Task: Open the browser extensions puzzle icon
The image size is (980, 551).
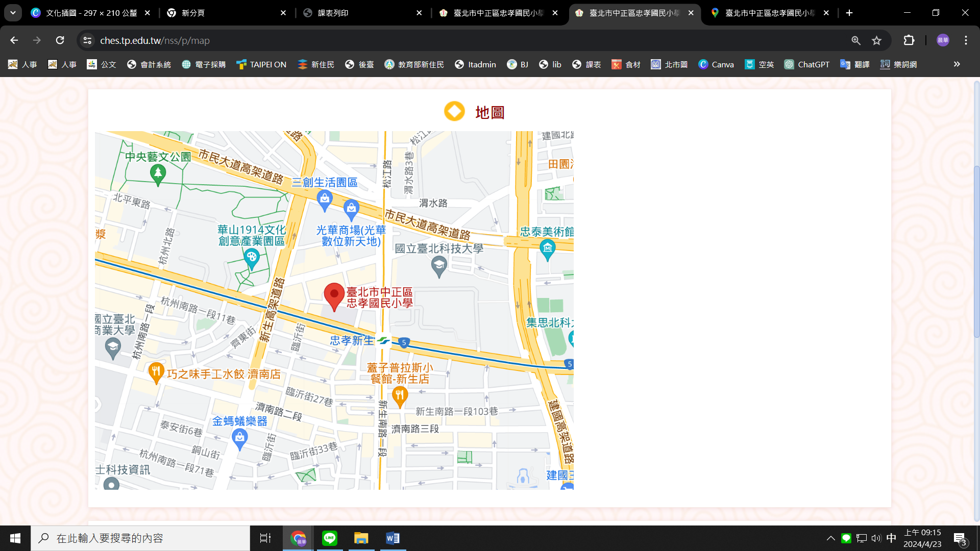Action: pos(909,40)
